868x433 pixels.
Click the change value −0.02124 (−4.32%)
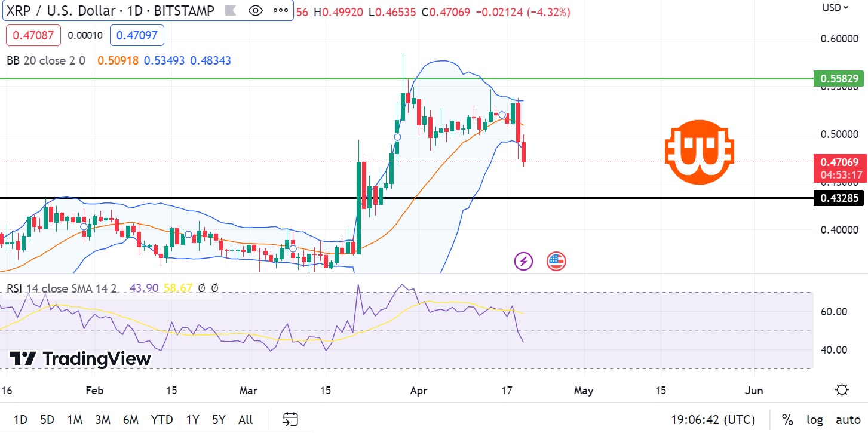point(523,11)
